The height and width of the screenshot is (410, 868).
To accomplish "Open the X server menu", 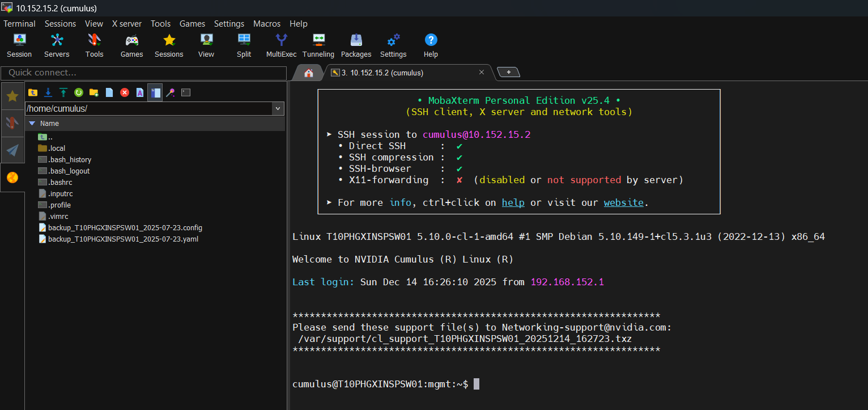I will (x=127, y=24).
